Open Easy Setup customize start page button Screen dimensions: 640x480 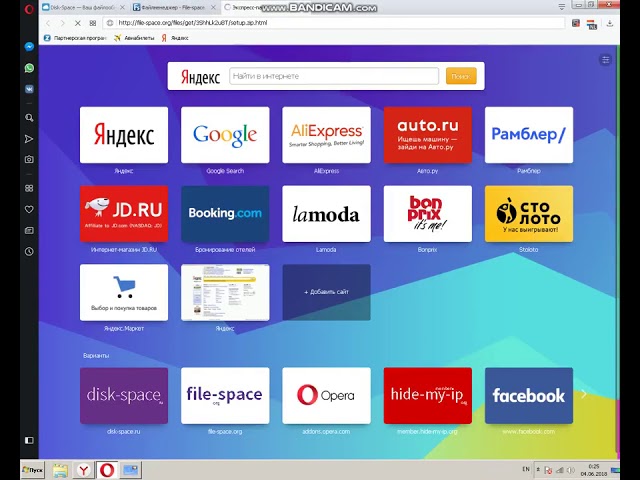pos(606,60)
